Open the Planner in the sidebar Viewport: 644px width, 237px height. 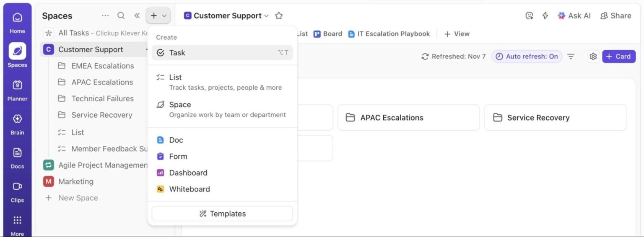[17, 90]
